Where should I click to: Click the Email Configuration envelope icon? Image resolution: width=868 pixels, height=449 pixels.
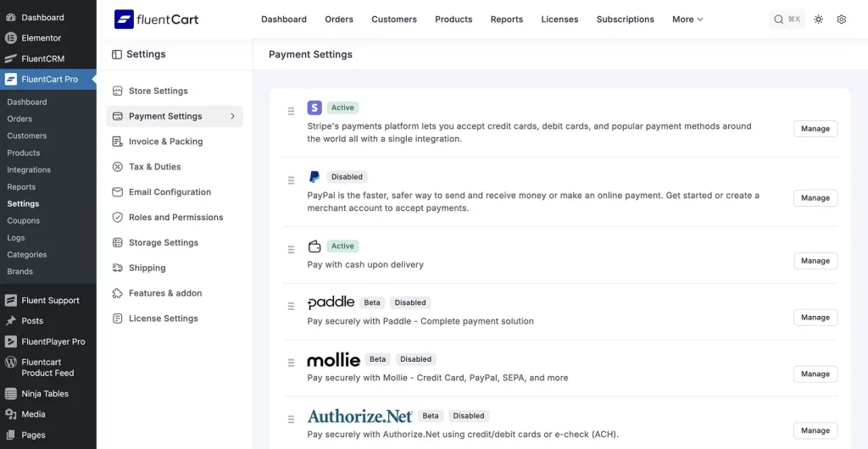pos(117,191)
